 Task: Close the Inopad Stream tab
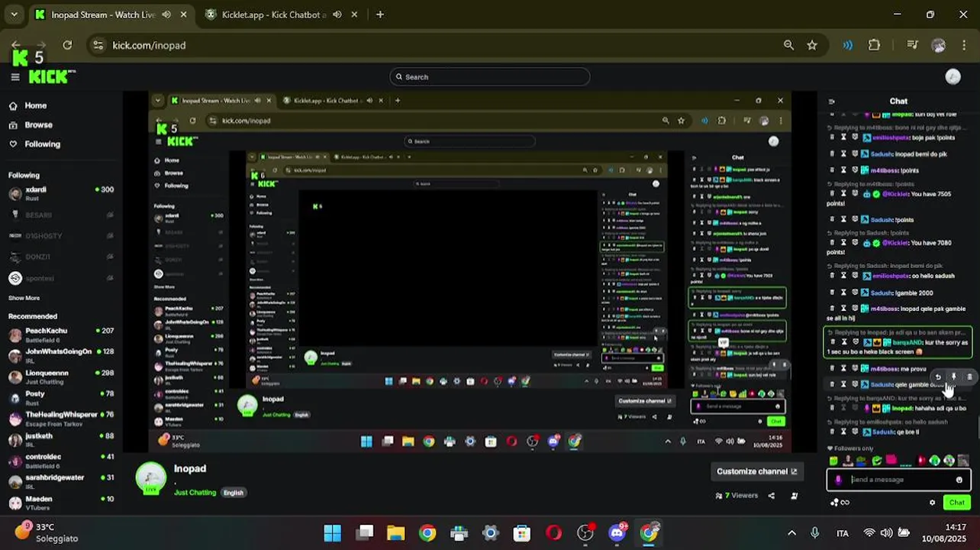[x=183, y=15]
